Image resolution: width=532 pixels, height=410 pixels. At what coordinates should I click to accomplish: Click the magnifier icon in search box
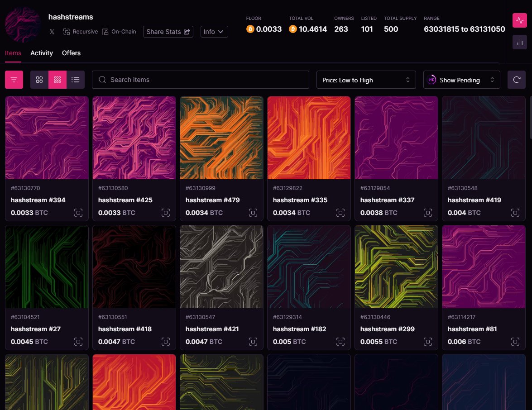click(x=102, y=80)
